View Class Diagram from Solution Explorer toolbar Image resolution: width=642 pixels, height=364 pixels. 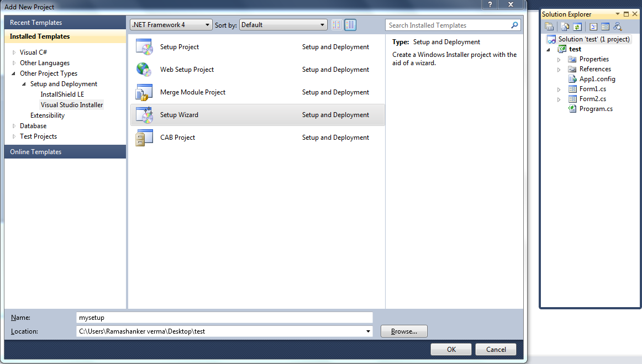(618, 27)
